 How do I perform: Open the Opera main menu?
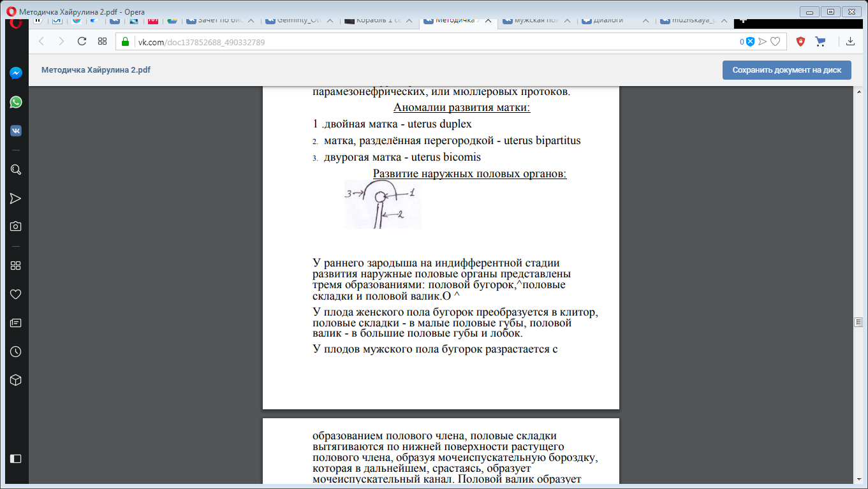tap(16, 23)
